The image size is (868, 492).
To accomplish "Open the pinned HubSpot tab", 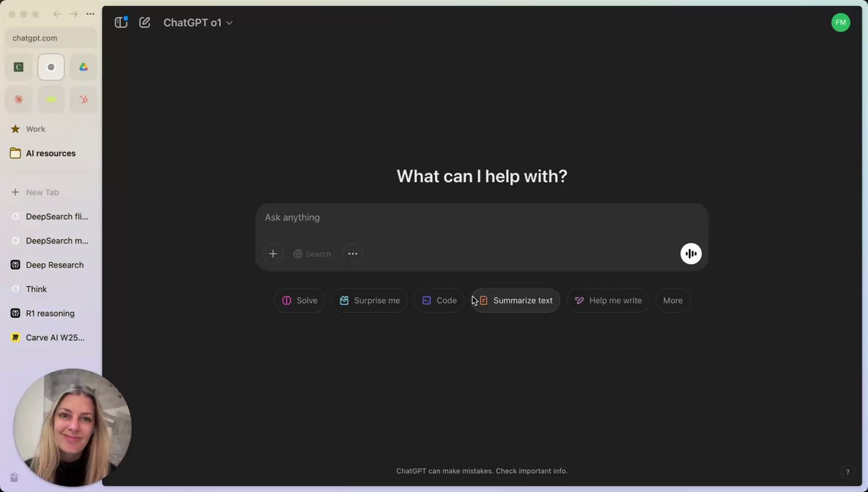I will pos(83,100).
